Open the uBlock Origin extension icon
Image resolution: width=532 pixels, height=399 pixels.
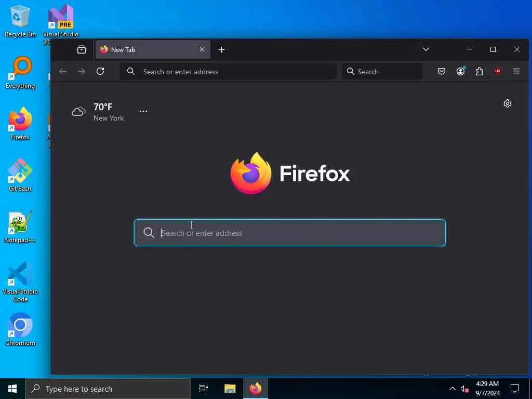click(497, 71)
